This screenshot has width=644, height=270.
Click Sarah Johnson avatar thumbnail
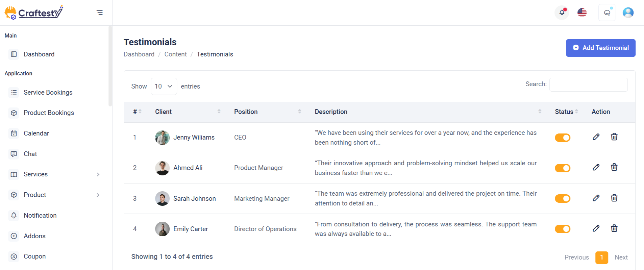coord(163,199)
